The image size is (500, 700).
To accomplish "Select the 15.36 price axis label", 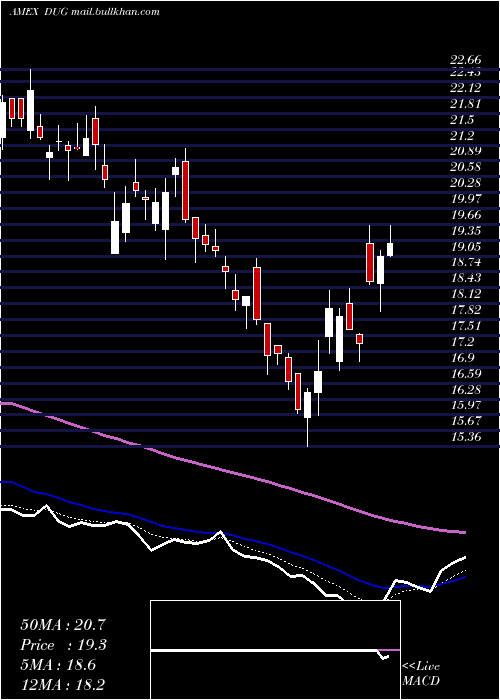I will (465, 437).
